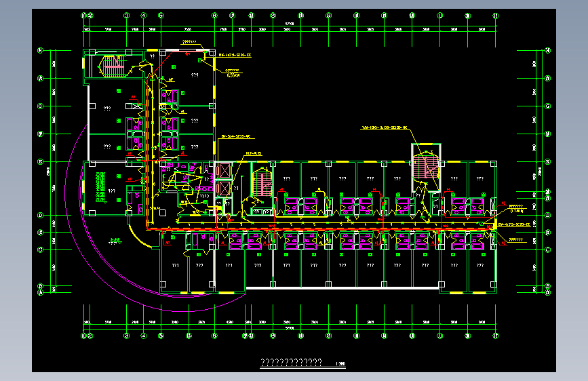The image size is (588, 381).
Task: Click the upper elevator shaft X symbol
Action: pos(224,171)
